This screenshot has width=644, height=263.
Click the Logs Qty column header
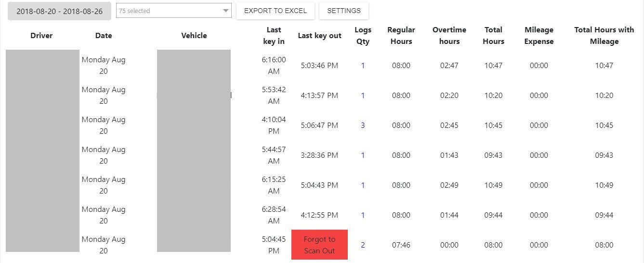tap(363, 36)
